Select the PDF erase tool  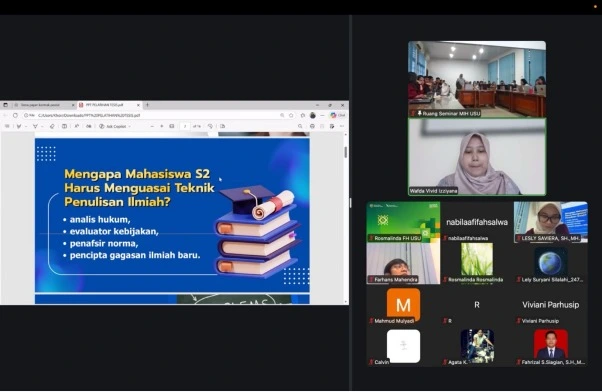pos(52,126)
